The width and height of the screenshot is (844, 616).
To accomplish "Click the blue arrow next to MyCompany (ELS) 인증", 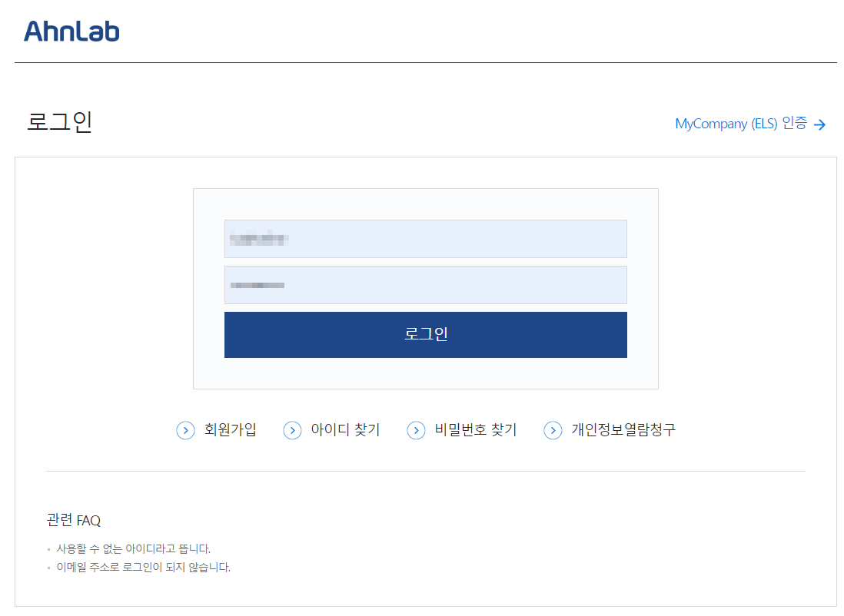I will (820, 124).
